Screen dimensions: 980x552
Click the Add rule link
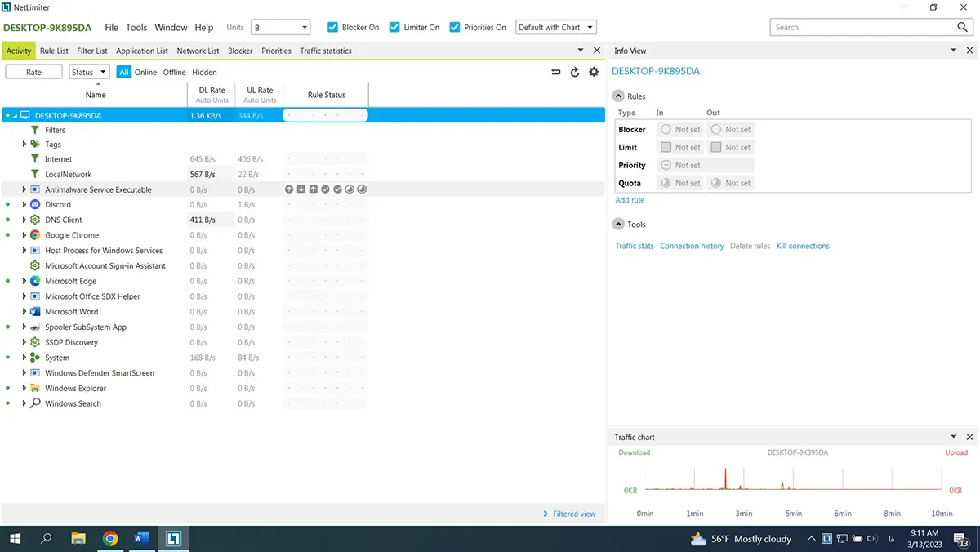pyautogui.click(x=630, y=200)
